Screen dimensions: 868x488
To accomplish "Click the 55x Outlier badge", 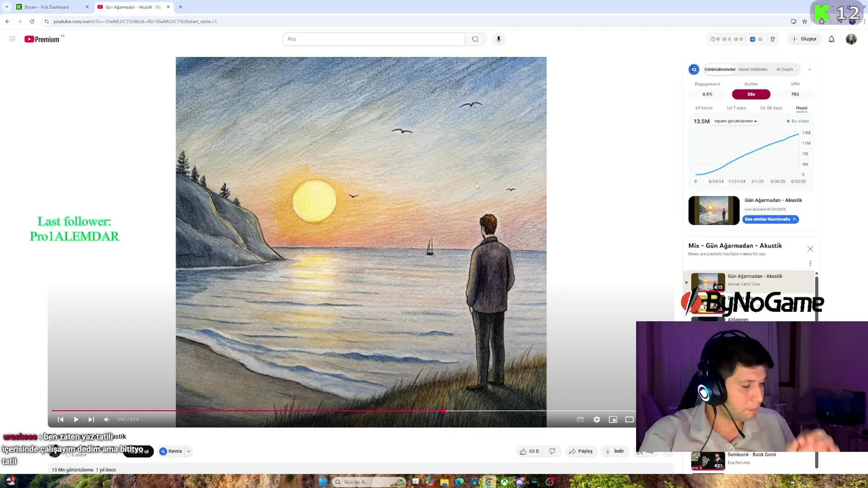I will (751, 94).
